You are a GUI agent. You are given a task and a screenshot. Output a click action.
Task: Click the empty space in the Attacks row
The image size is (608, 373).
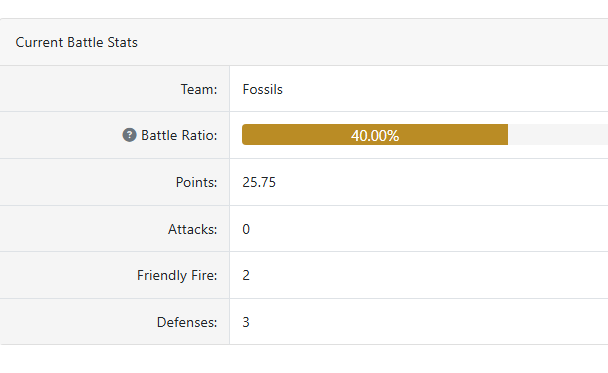[x=429, y=229]
